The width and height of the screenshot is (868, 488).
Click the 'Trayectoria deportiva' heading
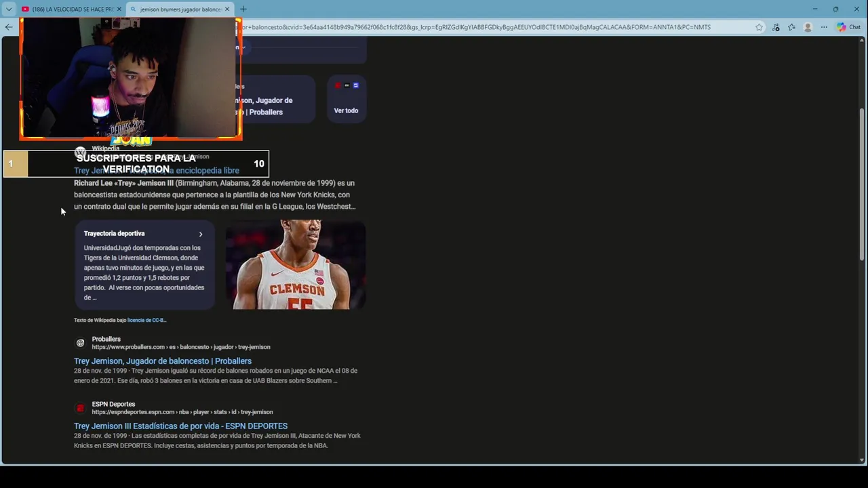pyautogui.click(x=114, y=233)
